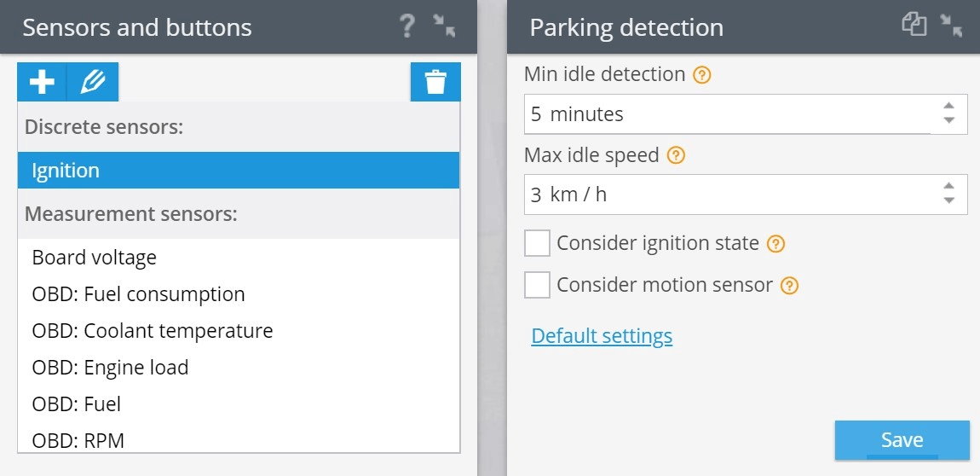Select Board voltage measurement sensor
Image resolution: width=980 pixels, height=476 pixels.
pyautogui.click(x=238, y=257)
